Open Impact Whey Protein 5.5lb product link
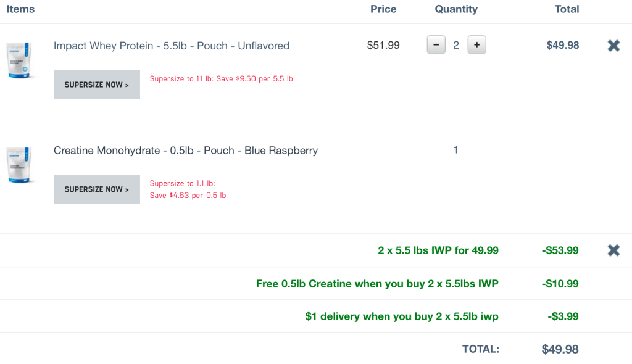The image size is (632, 364). coord(171,46)
